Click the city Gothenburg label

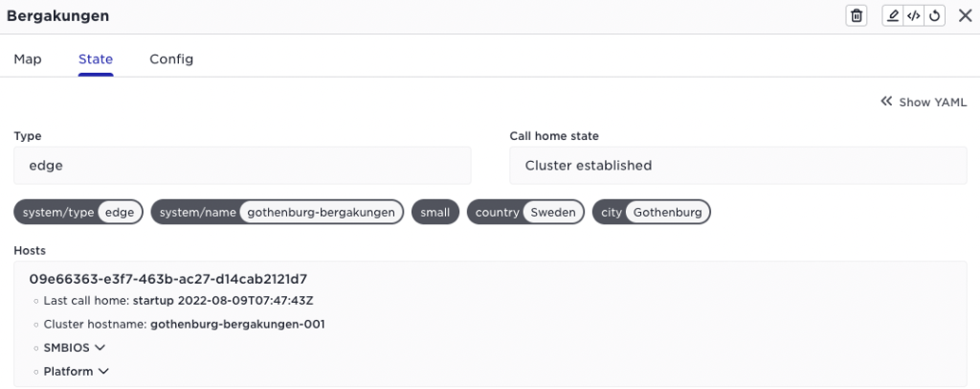point(651,213)
